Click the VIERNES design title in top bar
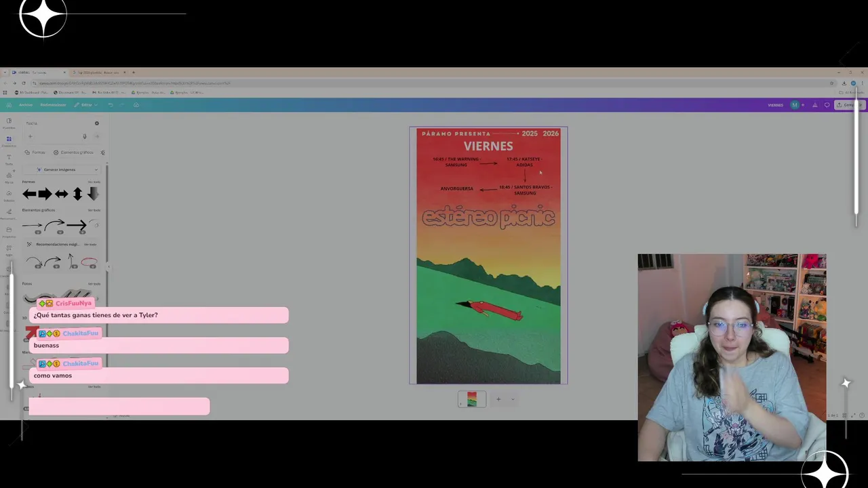Viewport: 868px width, 488px height. (775, 105)
